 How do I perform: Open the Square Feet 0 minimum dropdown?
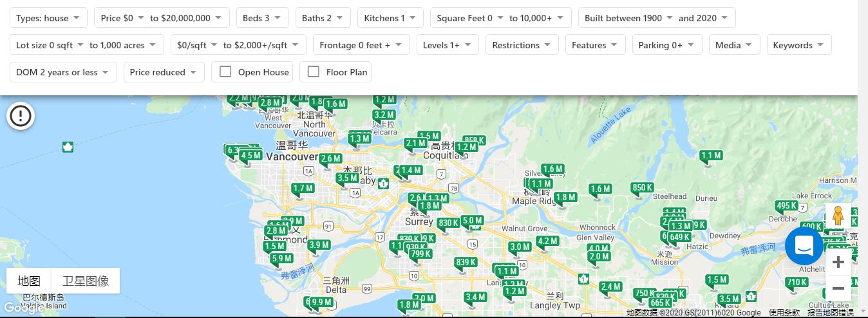click(x=469, y=18)
